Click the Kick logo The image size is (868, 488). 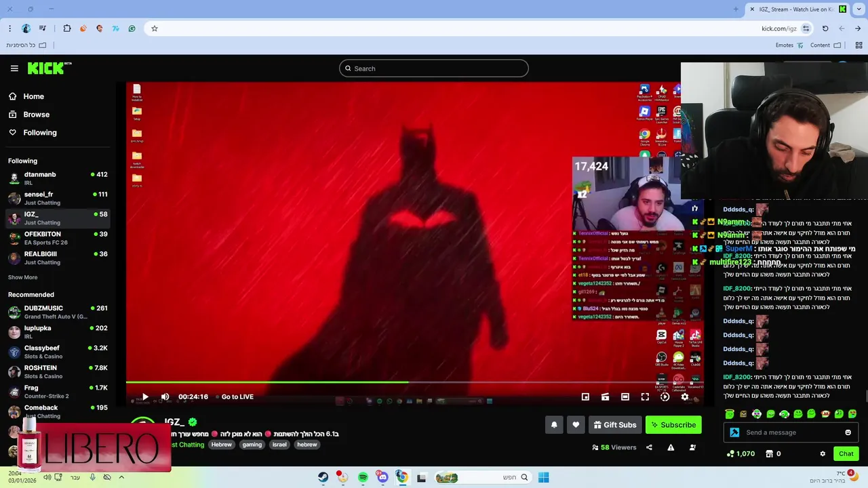point(49,68)
